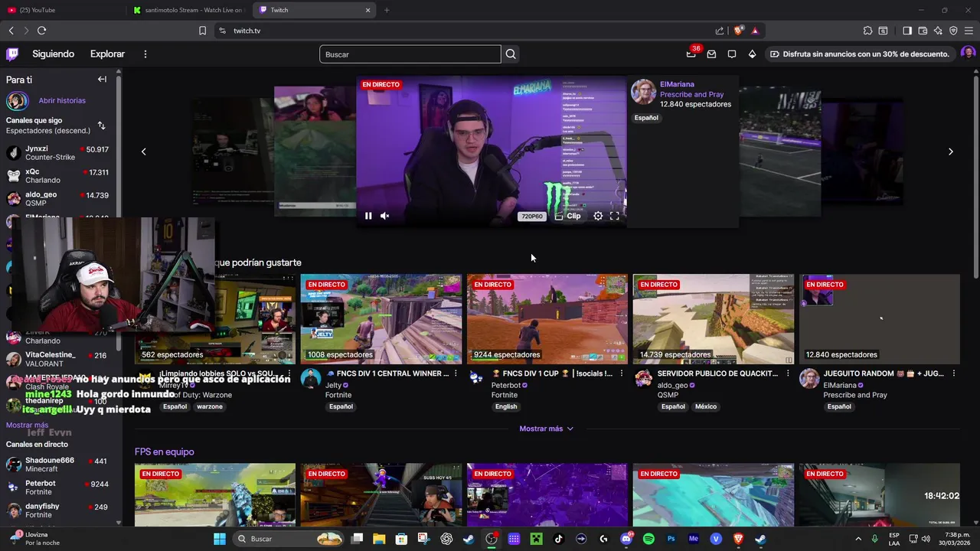Viewport: 980px width, 551px height.
Task: Click the twitch.tv address bar
Action: click(x=459, y=31)
